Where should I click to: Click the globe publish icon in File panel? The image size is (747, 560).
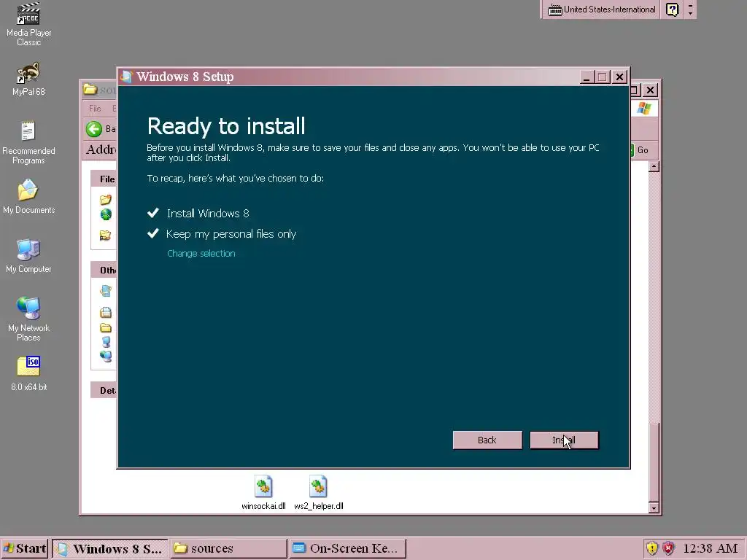(106, 215)
